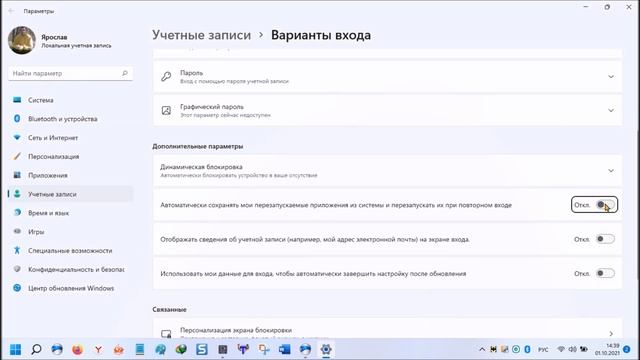This screenshot has height=360, width=640.
Task: Select the Игры gamepad icon
Action: (x=17, y=231)
